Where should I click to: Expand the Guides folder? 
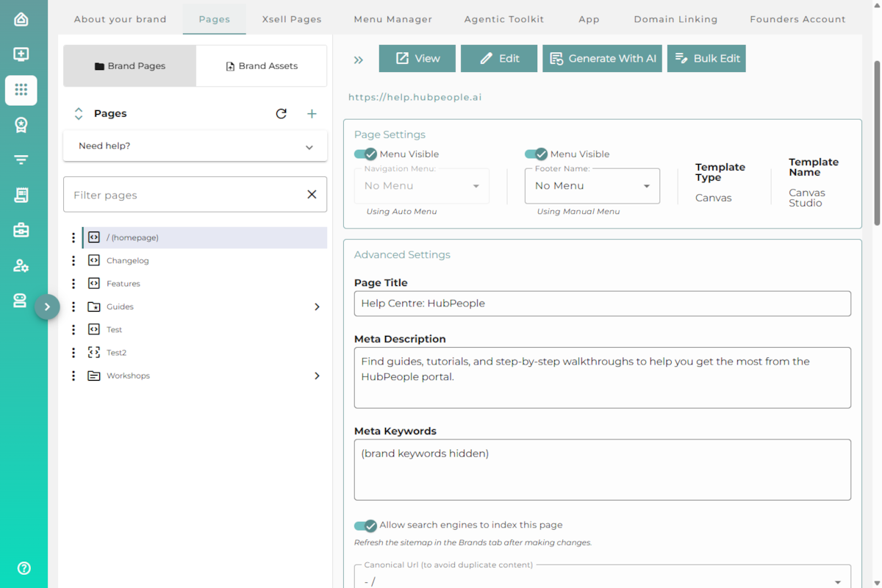(317, 306)
